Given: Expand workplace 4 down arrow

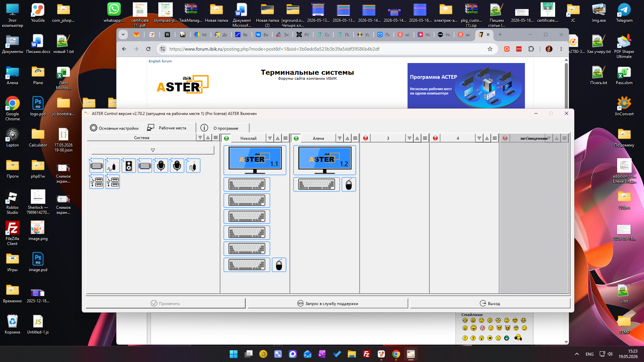Looking at the screenshot, I should 479,138.
